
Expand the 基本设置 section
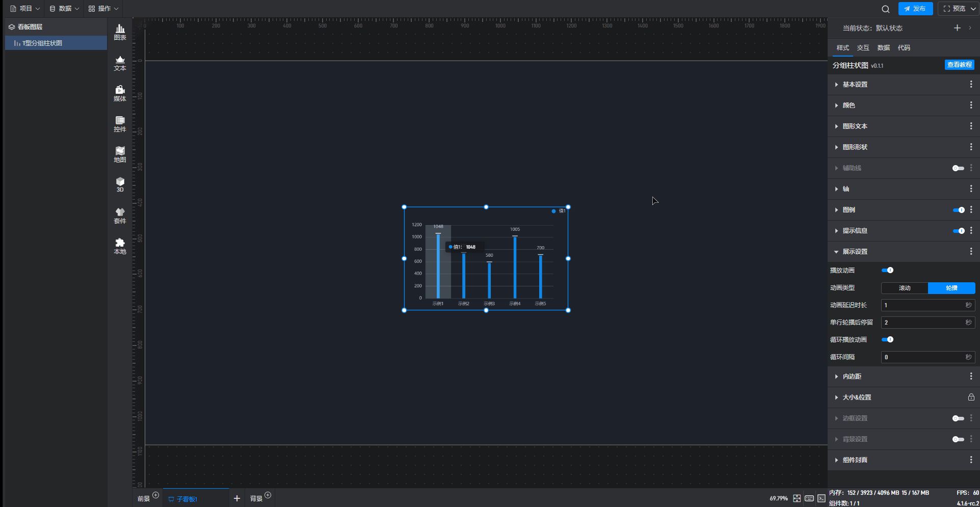(855, 85)
